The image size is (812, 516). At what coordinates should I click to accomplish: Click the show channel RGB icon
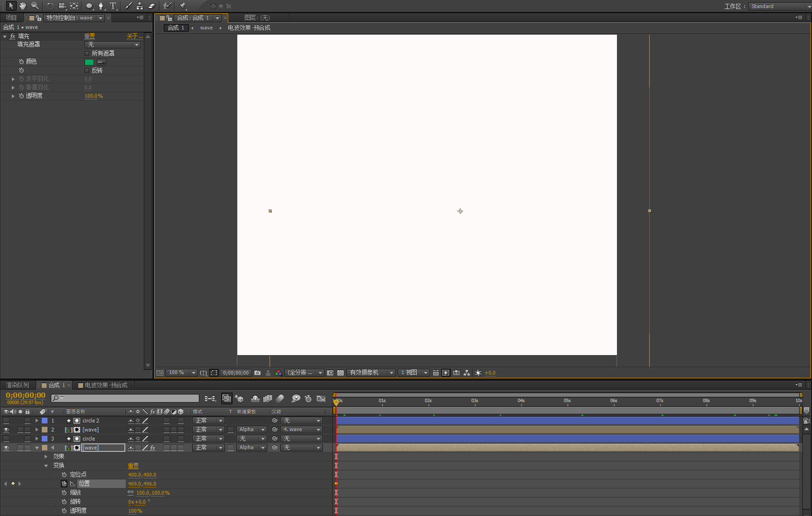279,373
